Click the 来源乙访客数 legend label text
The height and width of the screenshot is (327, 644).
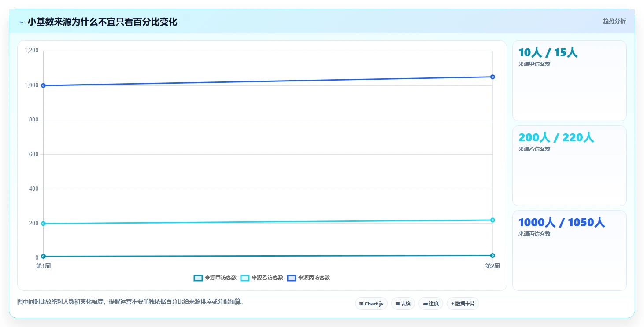click(x=267, y=278)
